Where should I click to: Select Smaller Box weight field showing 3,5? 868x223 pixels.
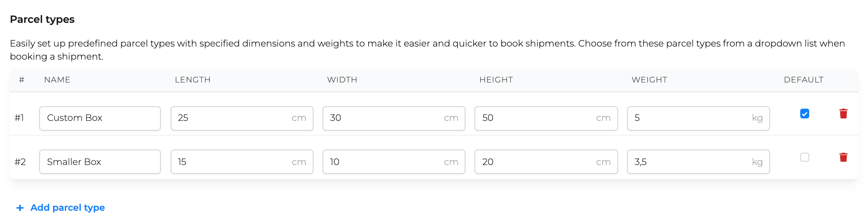click(x=699, y=162)
